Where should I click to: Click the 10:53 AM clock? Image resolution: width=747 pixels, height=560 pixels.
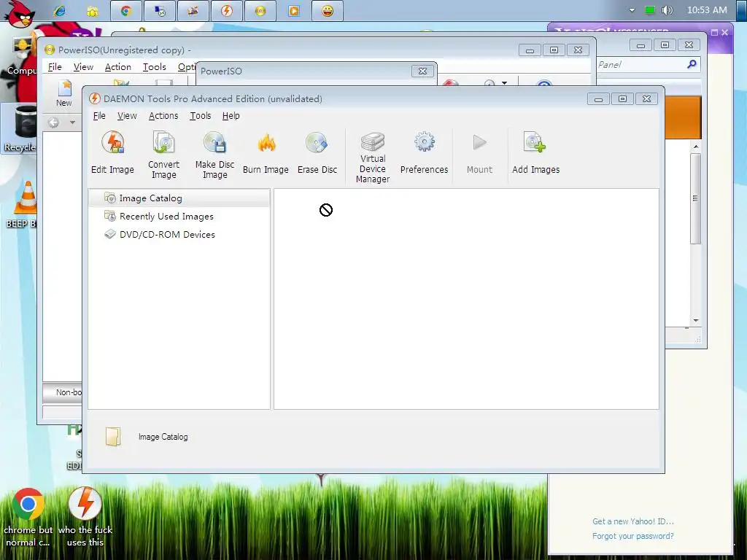click(707, 10)
